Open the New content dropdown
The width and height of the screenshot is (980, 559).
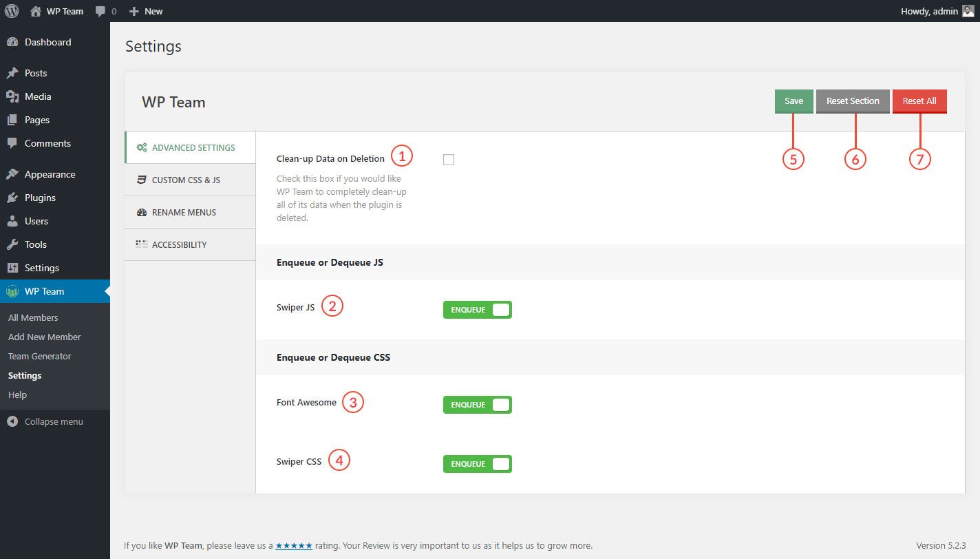tap(146, 11)
